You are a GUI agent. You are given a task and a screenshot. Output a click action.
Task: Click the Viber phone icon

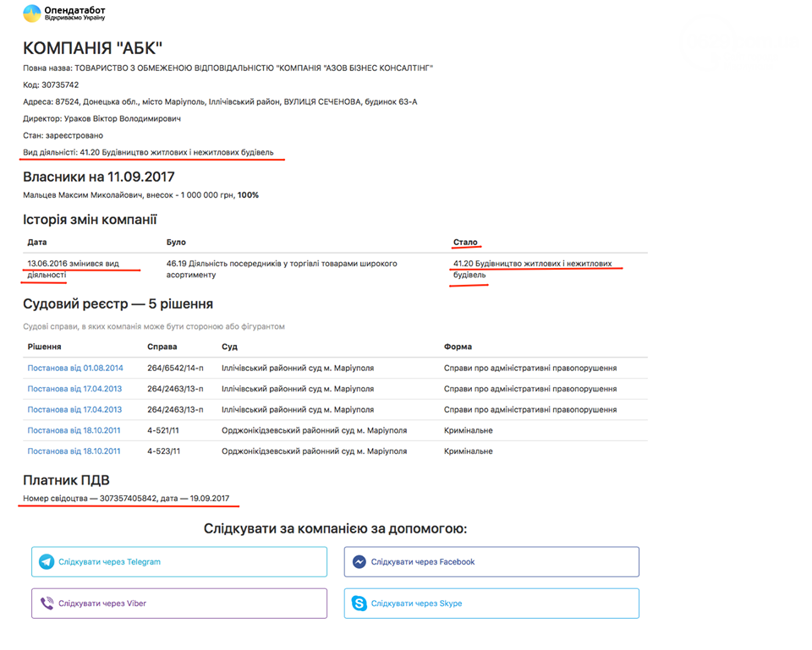click(47, 604)
